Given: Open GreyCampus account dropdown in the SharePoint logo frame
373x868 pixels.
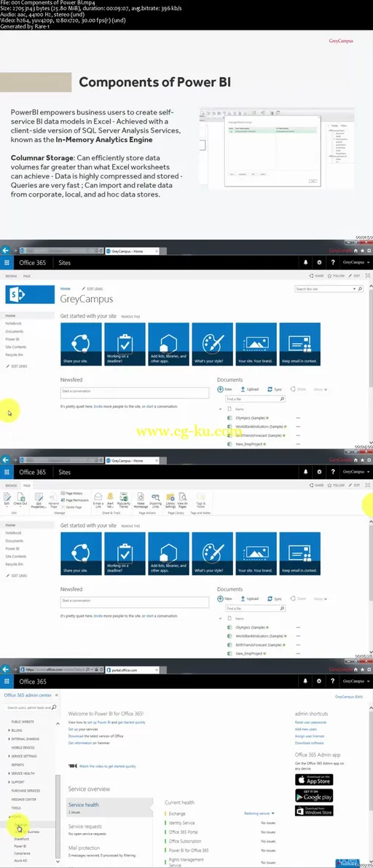Looking at the screenshot, I should (x=354, y=262).
